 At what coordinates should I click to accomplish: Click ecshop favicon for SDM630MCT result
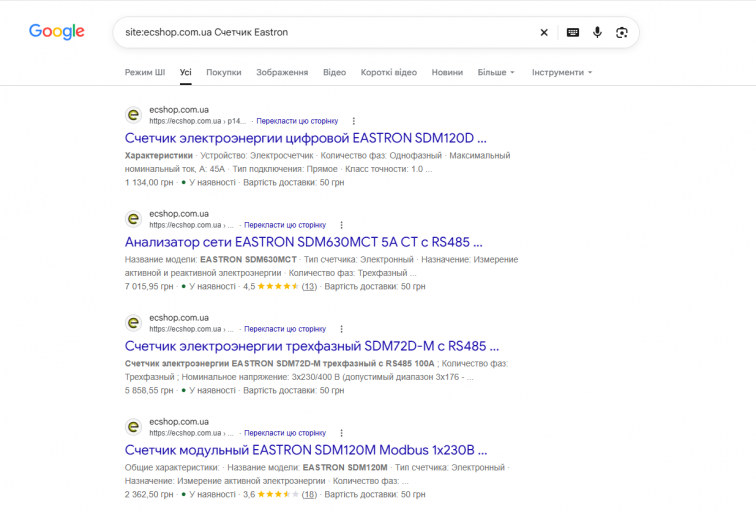tap(134, 219)
